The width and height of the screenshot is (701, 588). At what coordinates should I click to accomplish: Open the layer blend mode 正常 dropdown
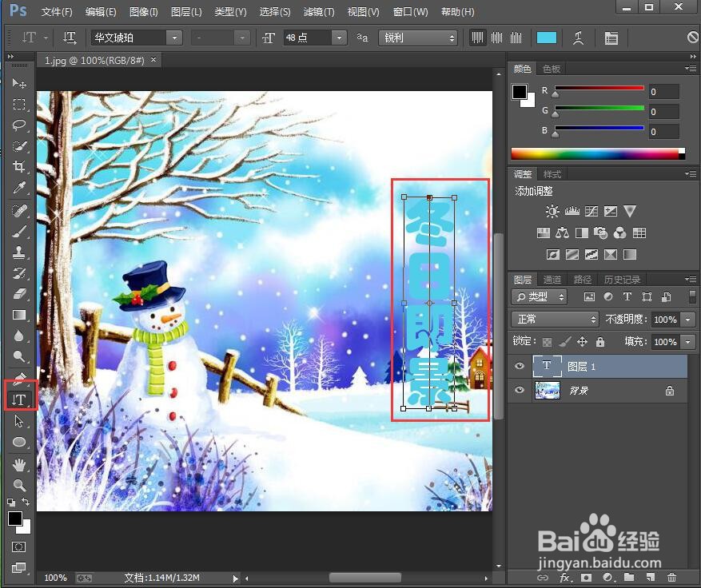coord(555,319)
